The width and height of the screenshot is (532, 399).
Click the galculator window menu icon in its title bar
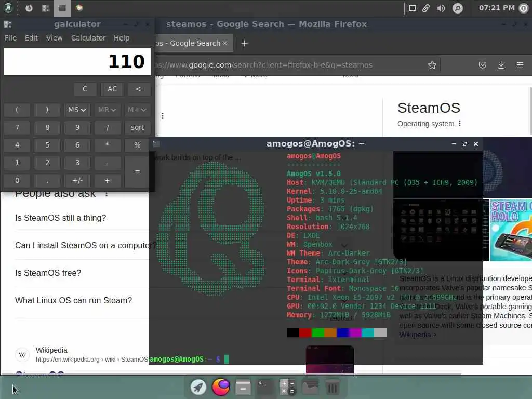point(8,24)
